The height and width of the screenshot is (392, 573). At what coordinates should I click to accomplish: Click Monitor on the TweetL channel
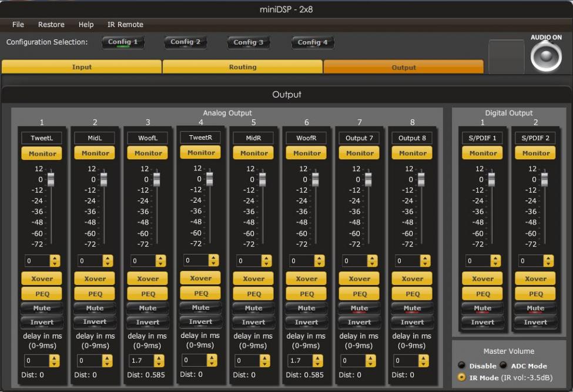[42, 153]
